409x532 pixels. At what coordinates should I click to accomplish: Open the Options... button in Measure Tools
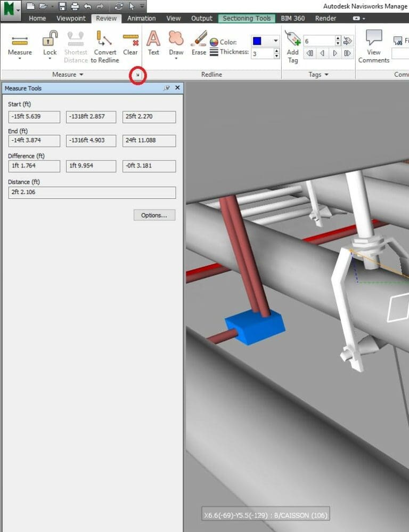coord(154,215)
